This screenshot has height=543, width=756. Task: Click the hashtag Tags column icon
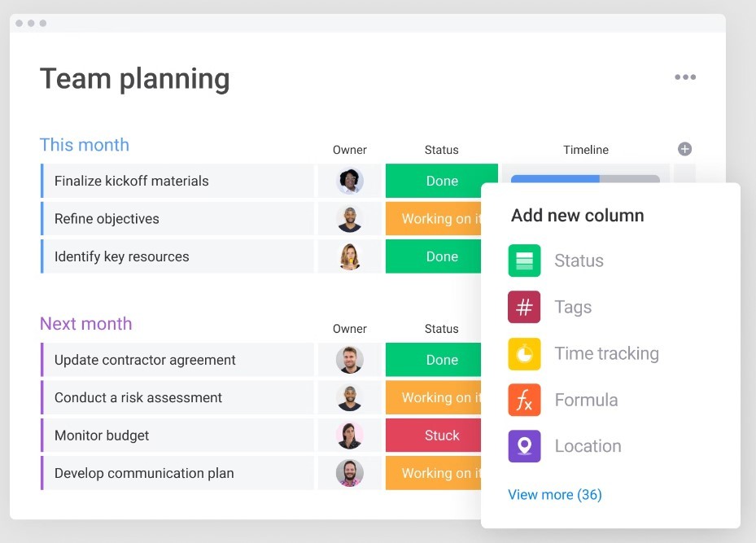(524, 307)
